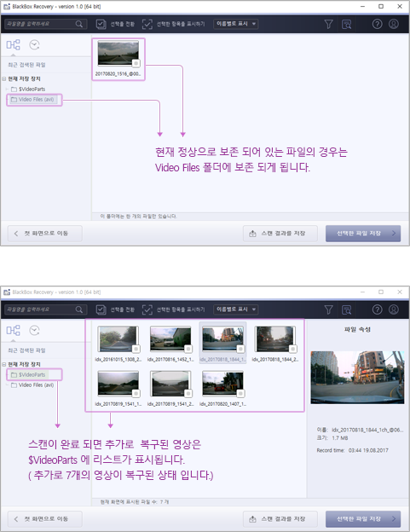Select folder tree view icon in seven-file window
This screenshot has height=532, width=410.
tap(14, 331)
